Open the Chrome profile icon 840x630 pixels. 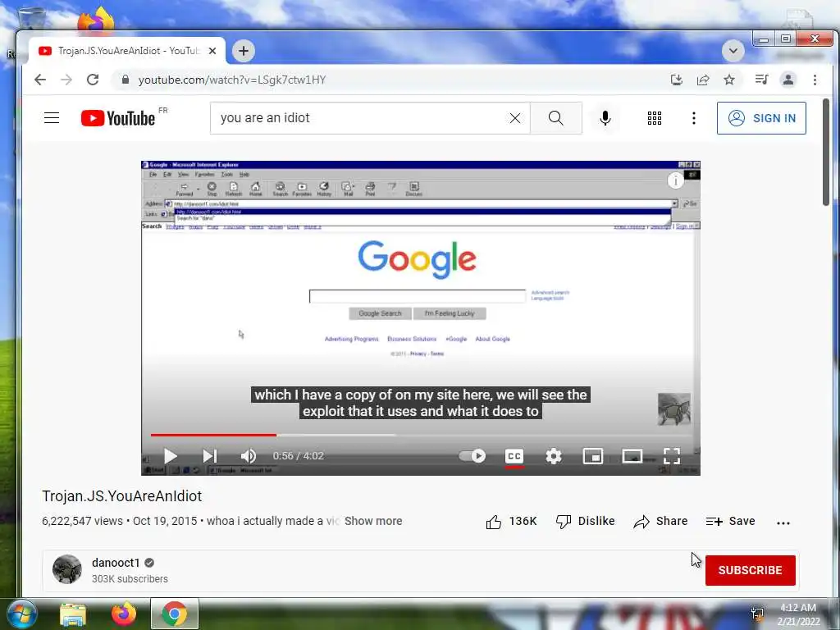788,80
